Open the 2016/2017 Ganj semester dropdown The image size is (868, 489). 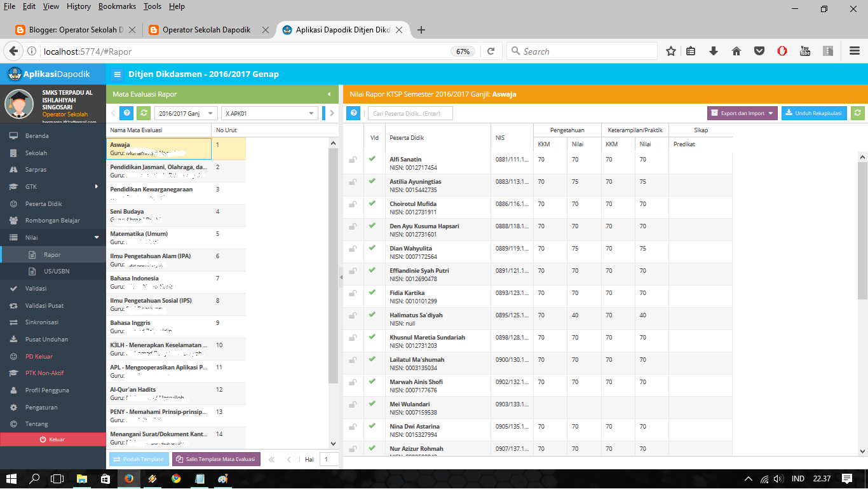[x=186, y=113]
